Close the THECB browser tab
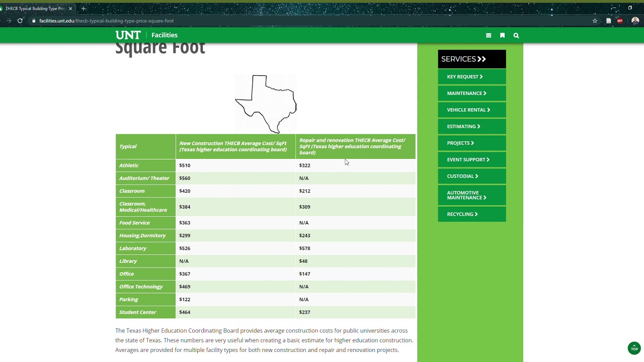This screenshot has height=362, width=644. pos(70,9)
